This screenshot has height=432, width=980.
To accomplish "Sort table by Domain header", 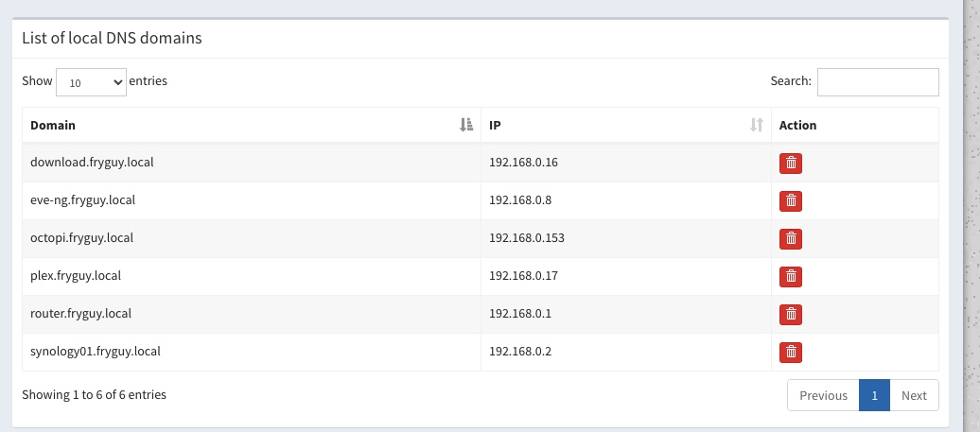I will click(x=252, y=125).
